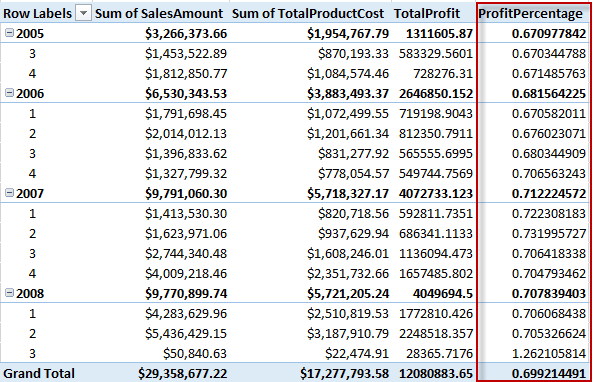Select the Sum of SalesAmount column header

159,14
